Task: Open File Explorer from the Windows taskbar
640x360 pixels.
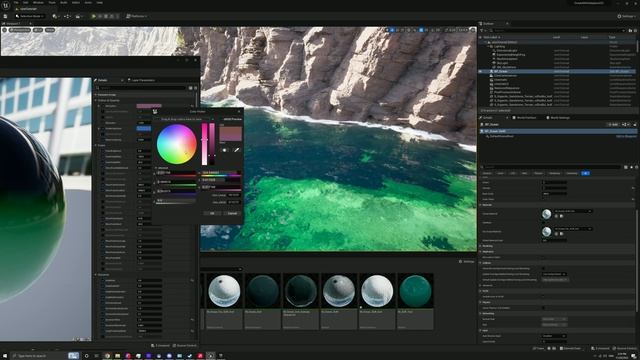Action: [x=118, y=356]
